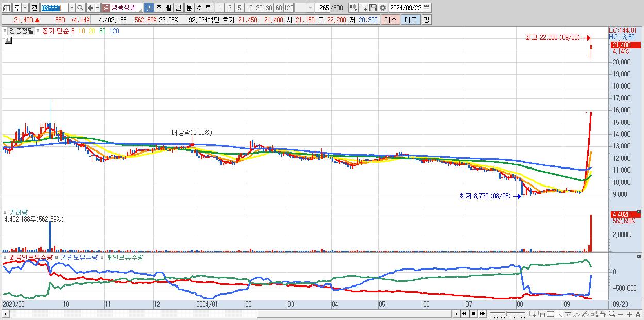Viewport: 644px width, 320px height.
Task: Click the speaker sound icon in toolbar
Action: (90, 8)
